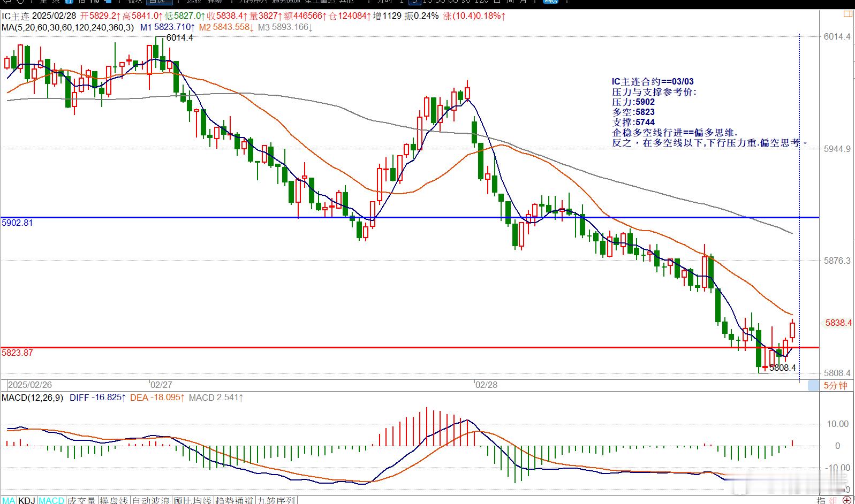Select the MACD tab at bottom
The height and width of the screenshot is (504, 855).
[x=51, y=500]
